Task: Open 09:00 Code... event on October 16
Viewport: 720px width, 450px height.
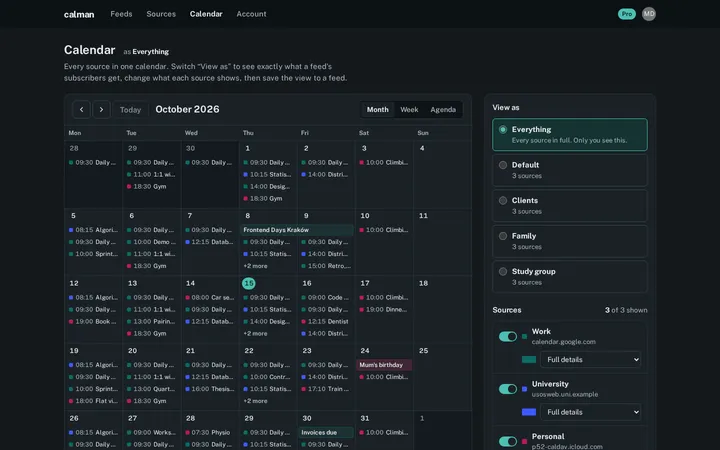Action: click(326, 297)
